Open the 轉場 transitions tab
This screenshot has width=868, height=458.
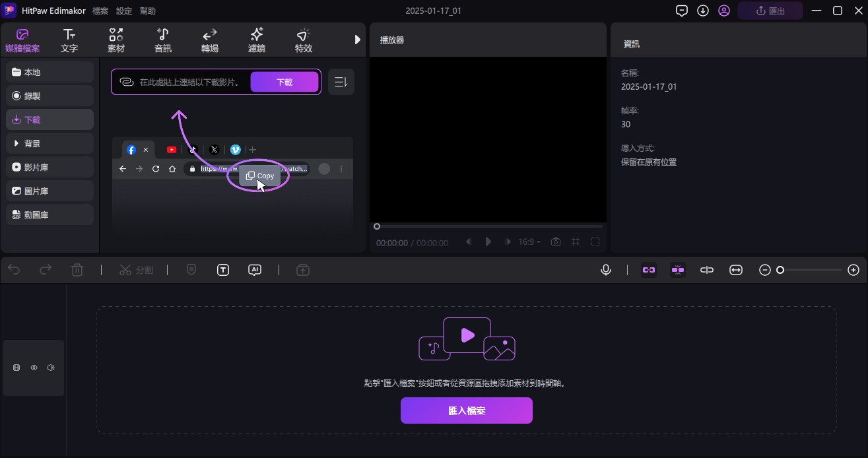pyautogui.click(x=210, y=40)
